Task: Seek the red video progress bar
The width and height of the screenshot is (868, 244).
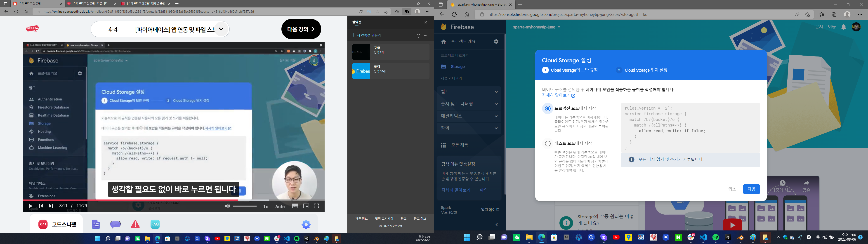Action: (174, 200)
